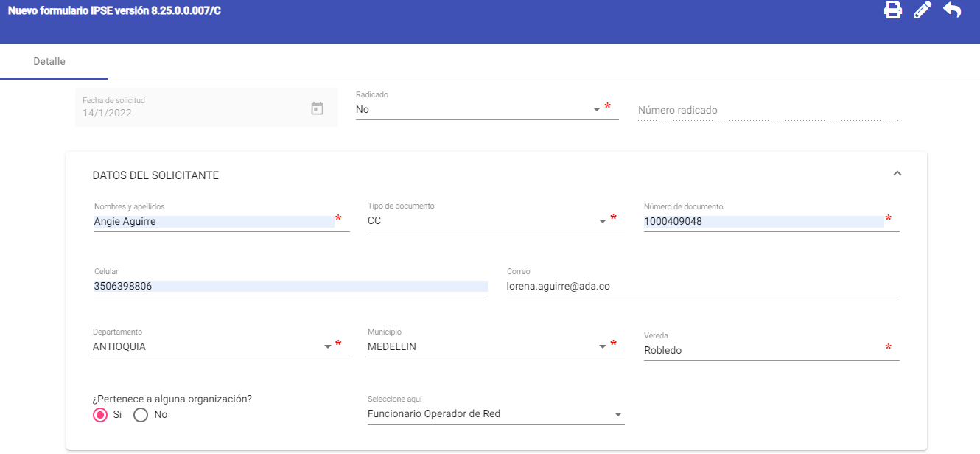Open the Funcionario Operador de Red dropdown
This screenshot has width=980, height=454.
click(495, 414)
